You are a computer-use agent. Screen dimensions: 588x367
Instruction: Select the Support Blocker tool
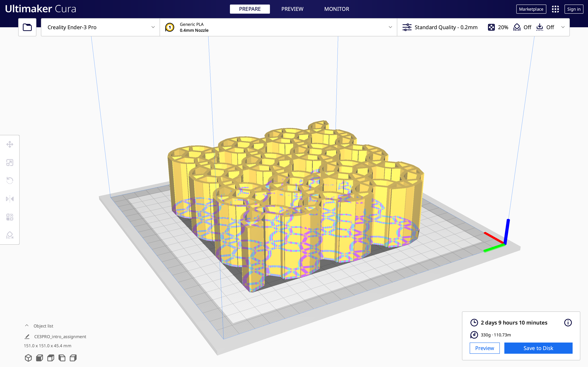10,235
